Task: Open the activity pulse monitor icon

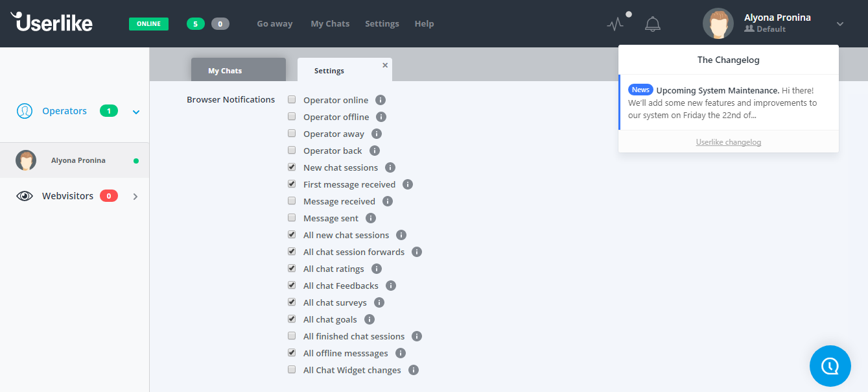Action: coord(615,24)
